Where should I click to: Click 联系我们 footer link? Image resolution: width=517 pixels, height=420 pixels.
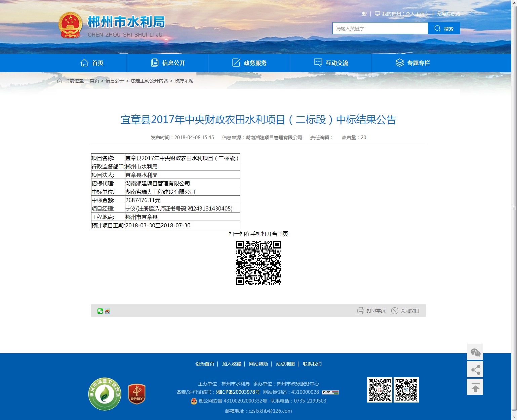[312, 364]
